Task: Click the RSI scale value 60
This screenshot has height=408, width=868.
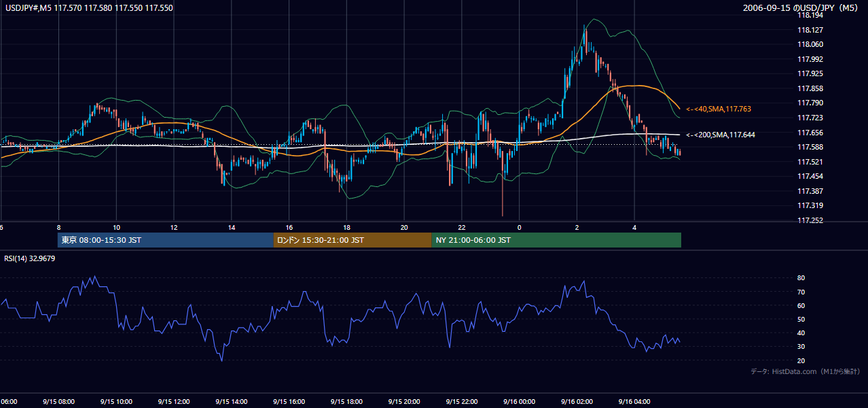Action: click(x=801, y=305)
